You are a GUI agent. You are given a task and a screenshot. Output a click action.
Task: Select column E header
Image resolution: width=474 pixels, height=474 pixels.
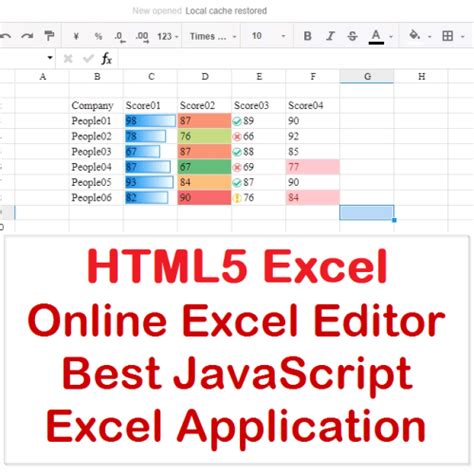click(x=259, y=77)
